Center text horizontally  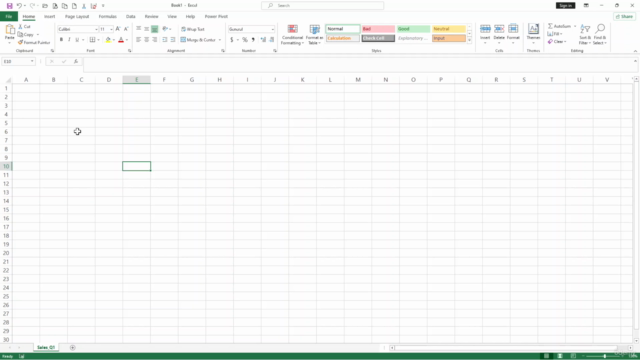tap(147, 40)
